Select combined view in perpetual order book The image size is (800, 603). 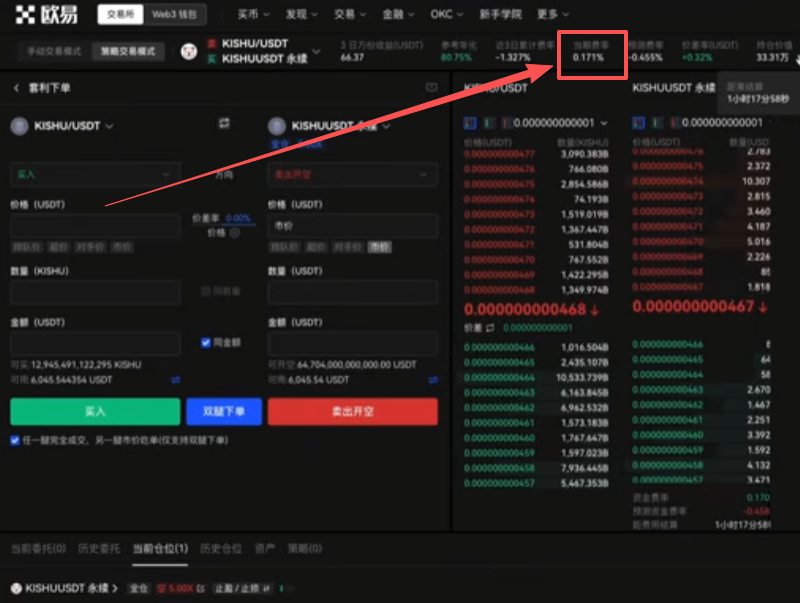click(638, 122)
